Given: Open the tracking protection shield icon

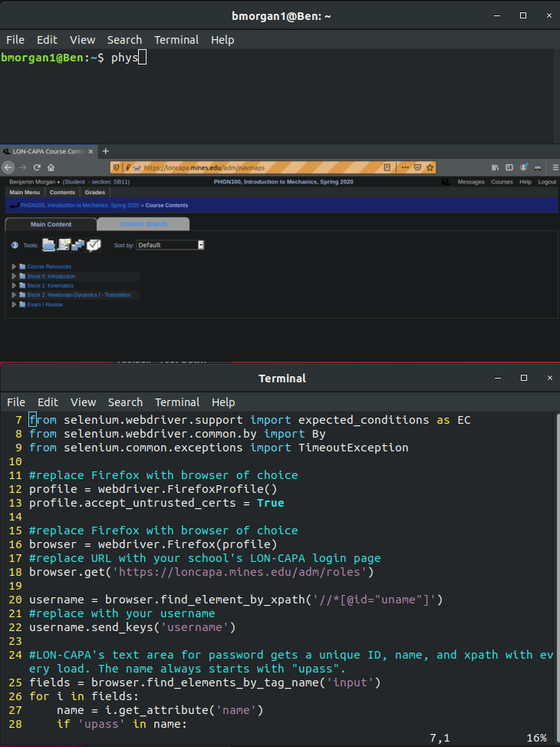Looking at the screenshot, I should point(116,167).
